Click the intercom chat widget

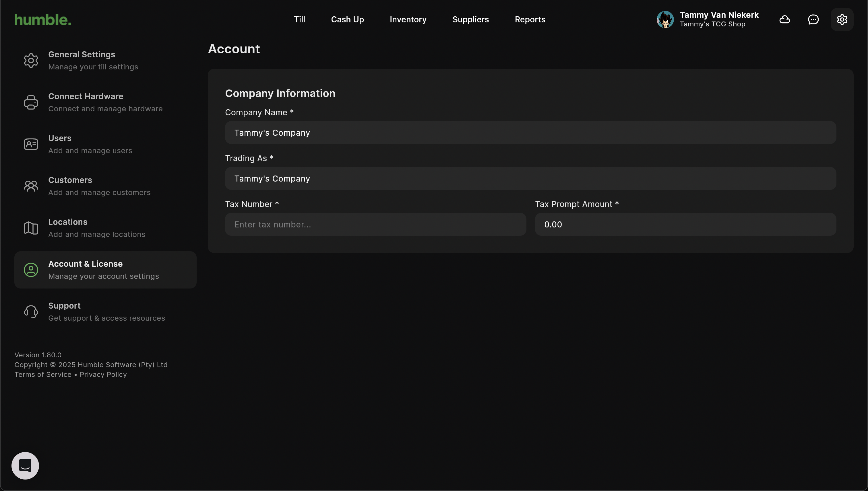click(25, 465)
